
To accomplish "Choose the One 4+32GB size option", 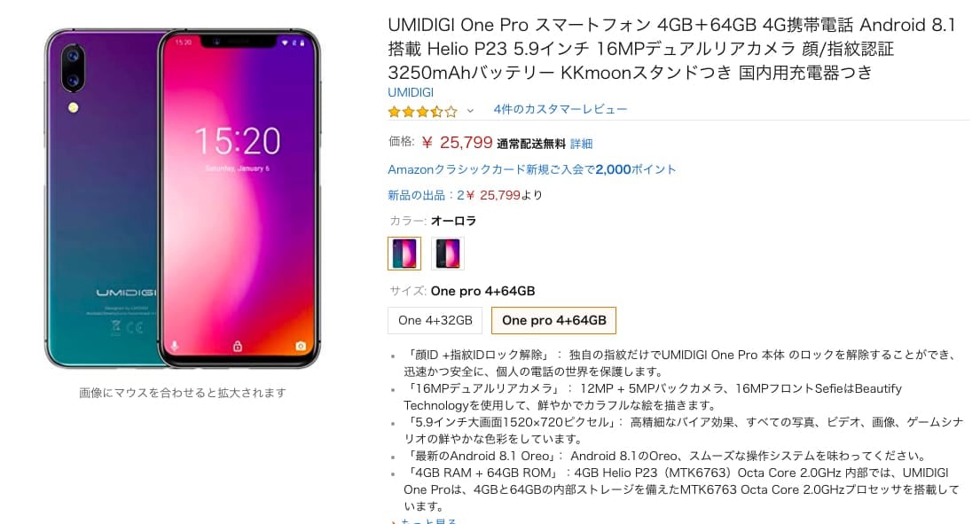I will (435, 320).
